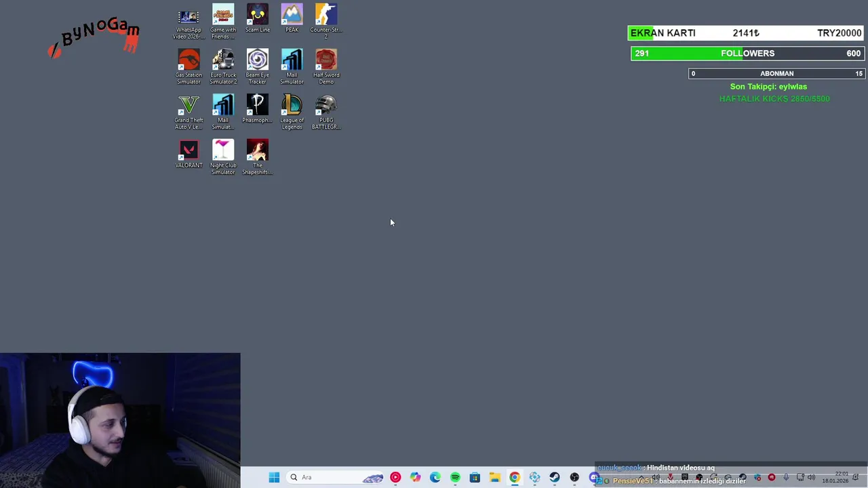Open PUBG BATTLEGROUNDS desktop shortcut

point(326,112)
